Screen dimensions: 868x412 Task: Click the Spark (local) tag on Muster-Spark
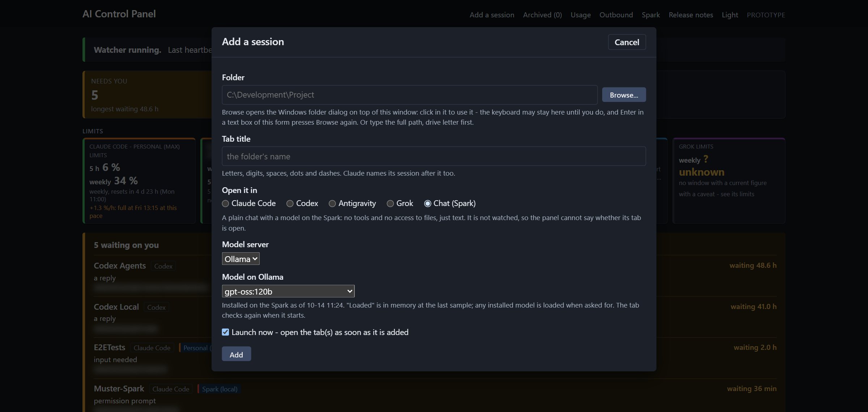click(x=220, y=389)
